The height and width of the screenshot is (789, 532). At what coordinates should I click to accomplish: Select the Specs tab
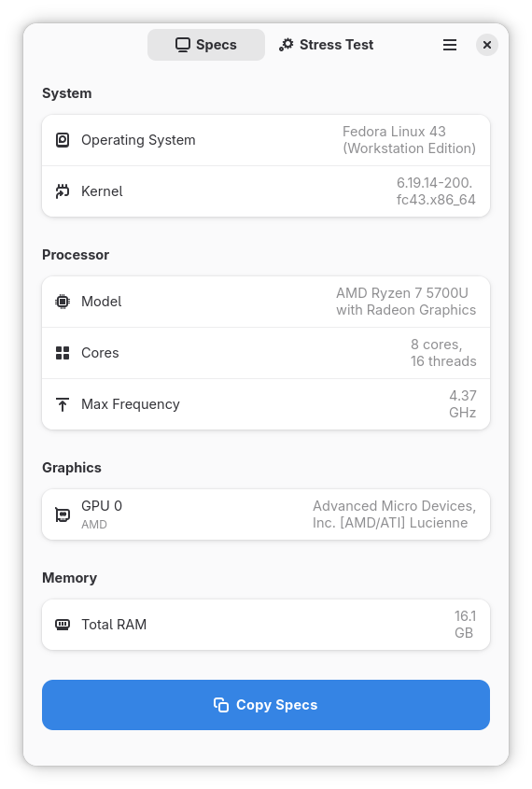point(206,45)
